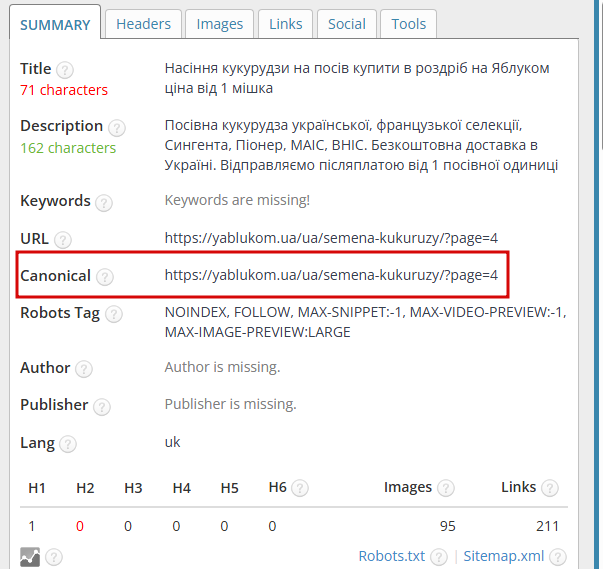Screen dimensions: 603x569
Task: Click the help icon beside Description
Action: click(117, 128)
